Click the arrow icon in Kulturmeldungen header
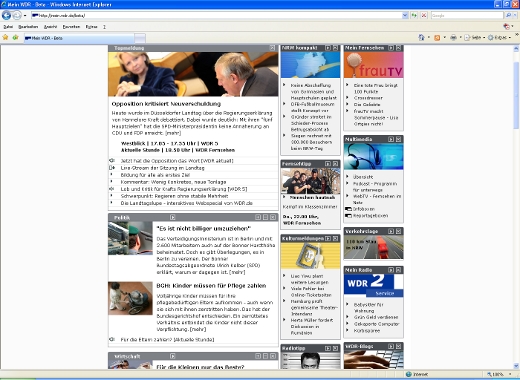This screenshot has width=520, height=380. (x=328, y=238)
